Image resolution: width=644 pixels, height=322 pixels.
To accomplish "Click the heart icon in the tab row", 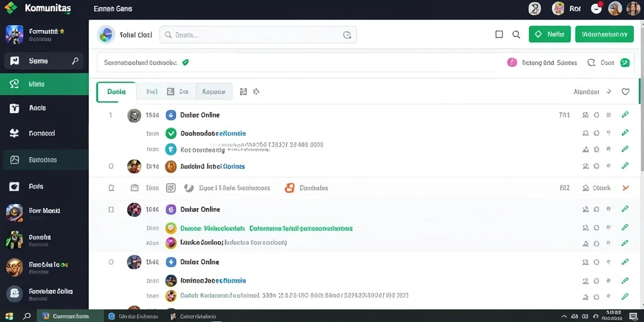I will (625, 92).
